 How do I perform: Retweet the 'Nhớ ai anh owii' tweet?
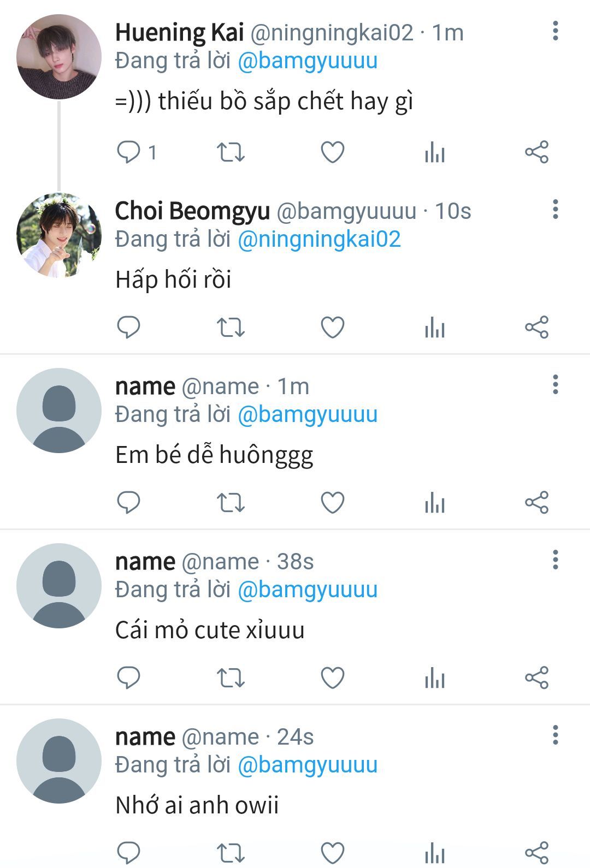(231, 853)
